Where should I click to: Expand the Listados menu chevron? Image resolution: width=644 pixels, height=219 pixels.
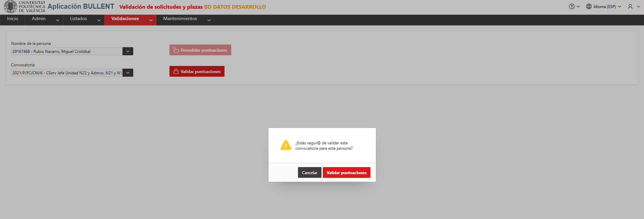(99, 20)
